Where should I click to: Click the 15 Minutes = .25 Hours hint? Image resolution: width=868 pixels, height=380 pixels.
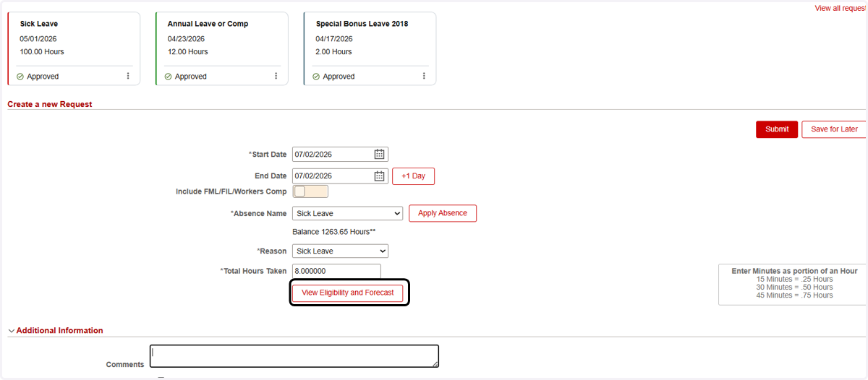pyautogui.click(x=794, y=280)
